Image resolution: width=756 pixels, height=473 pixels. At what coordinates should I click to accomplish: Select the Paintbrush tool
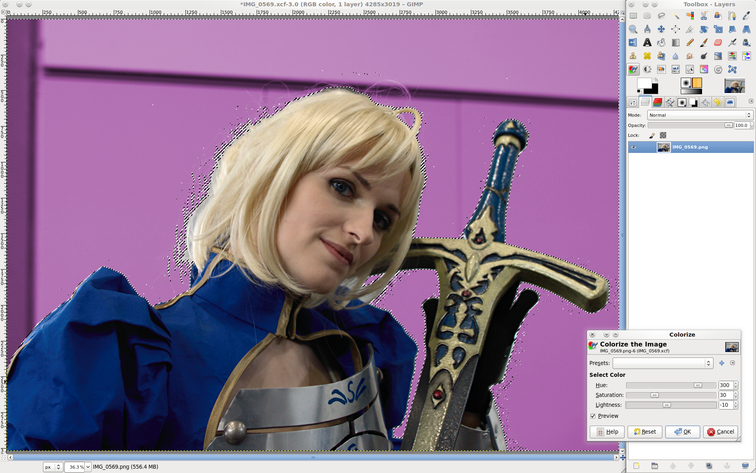[x=704, y=42]
